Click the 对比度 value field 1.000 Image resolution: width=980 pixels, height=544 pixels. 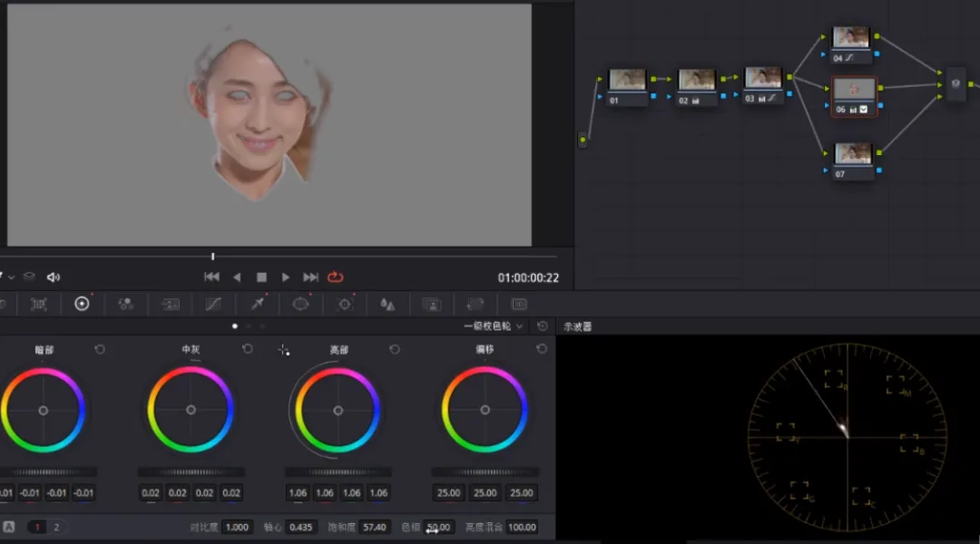(237, 527)
